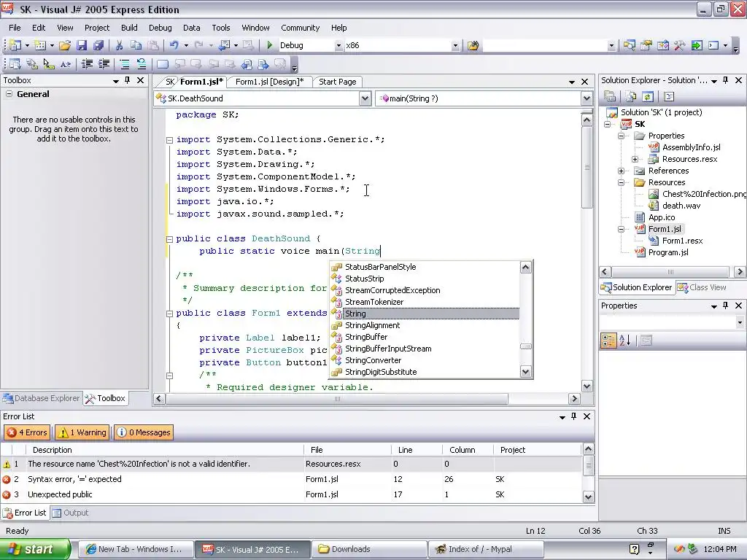The image size is (747, 560).
Task: Click the Find in Files binoculars icon
Action: pyautogui.click(x=473, y=46)
